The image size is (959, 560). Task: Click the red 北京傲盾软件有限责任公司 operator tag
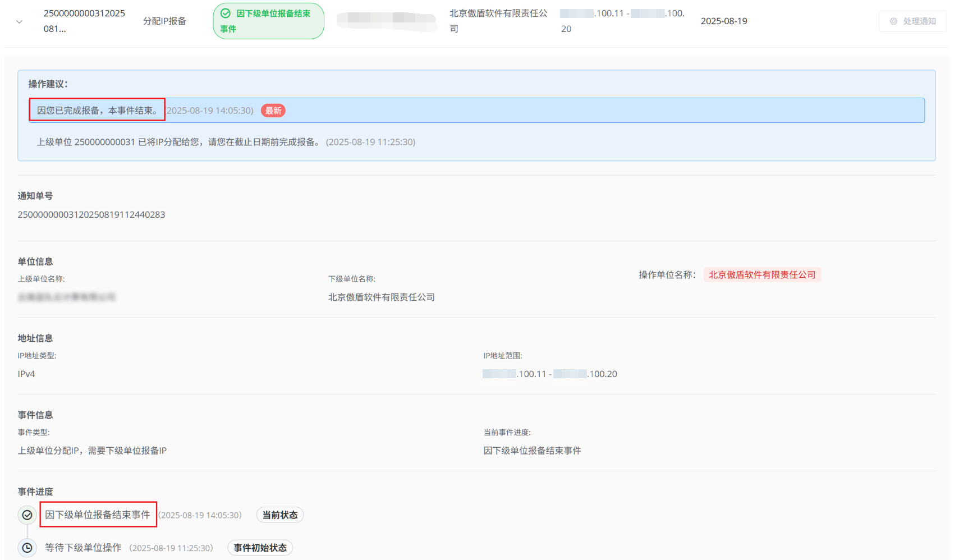tap(761, 275)
